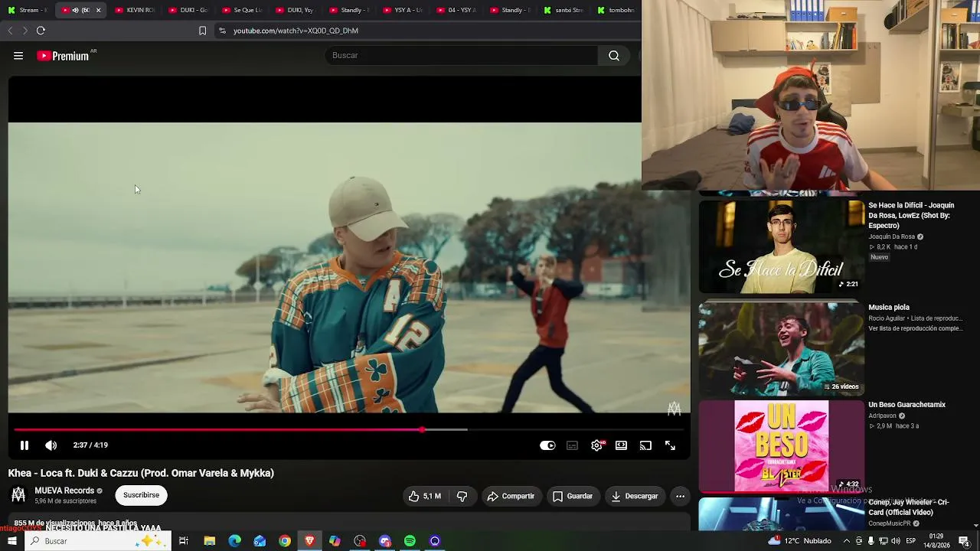Enter full screen mode
Image resolution: width=980 pixels, height=551 pixels.
[670, 445]
